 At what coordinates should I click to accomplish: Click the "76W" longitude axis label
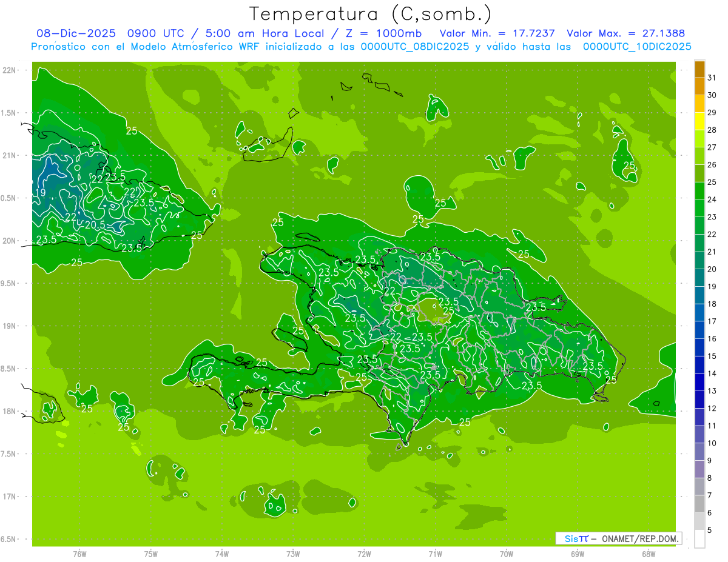pyautogui.click(x=79, y=554)
